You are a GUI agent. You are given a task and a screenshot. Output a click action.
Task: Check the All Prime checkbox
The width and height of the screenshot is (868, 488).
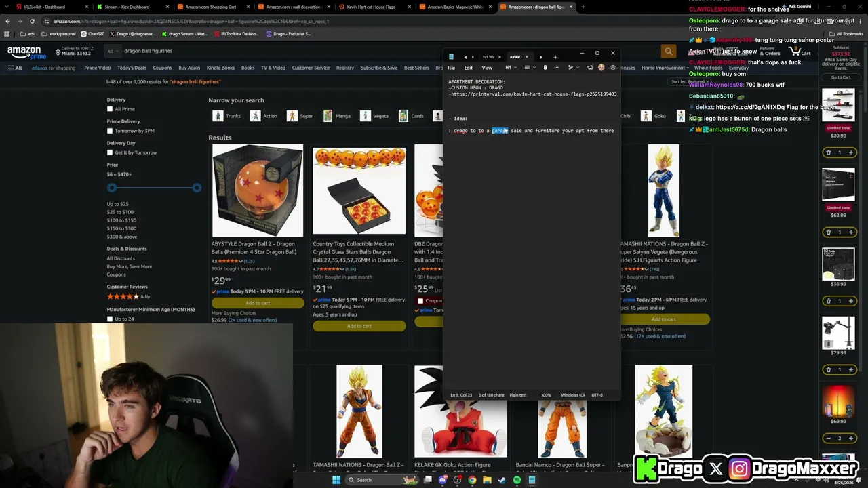pos(110,109)
